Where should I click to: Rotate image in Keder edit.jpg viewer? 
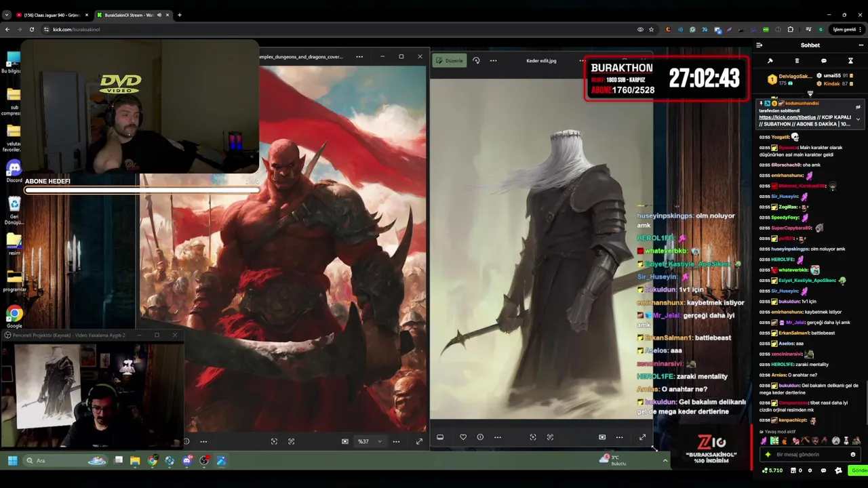(476, 60)
